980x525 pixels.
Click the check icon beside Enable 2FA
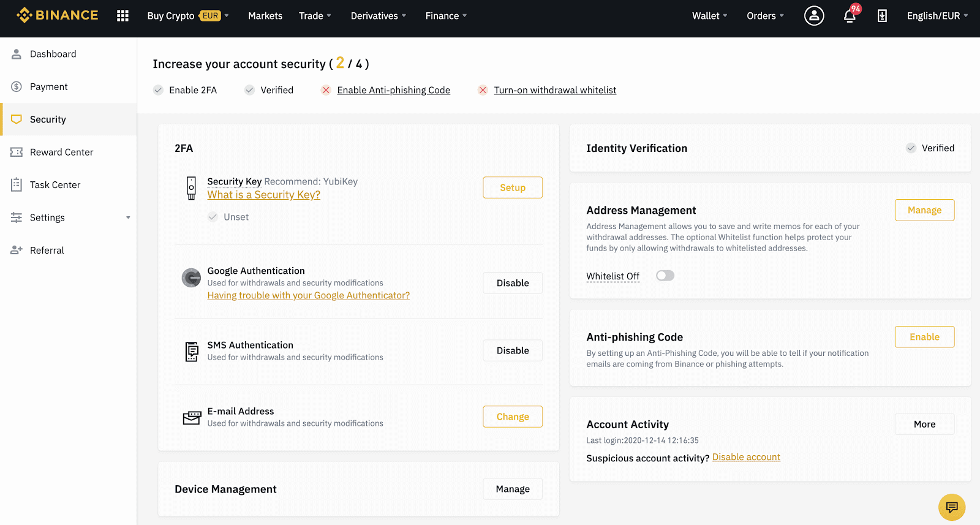tap(158, 90)
